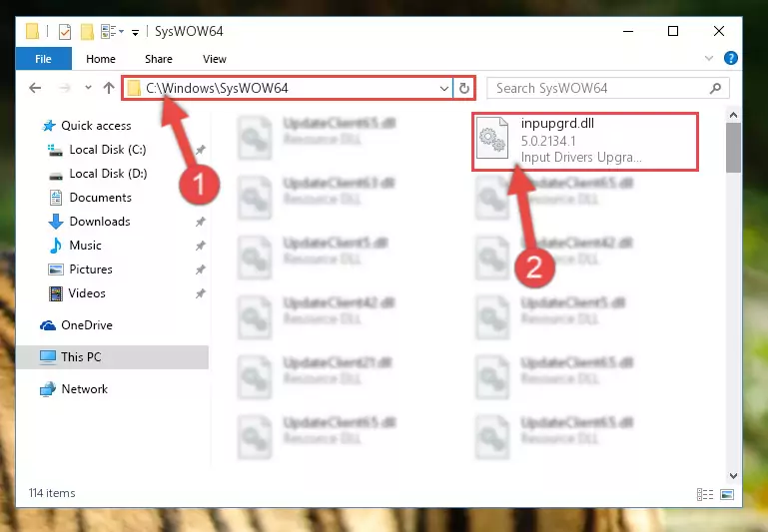Screen dimensions: 768x532
Task: Click the scrollbar up arrow
Action: click(733, 115)
